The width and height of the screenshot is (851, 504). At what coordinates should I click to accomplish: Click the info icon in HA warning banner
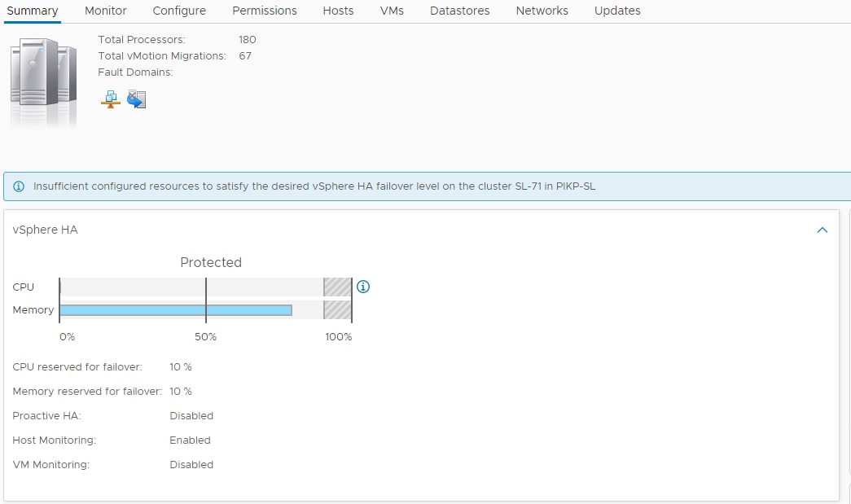coord(19,186)
